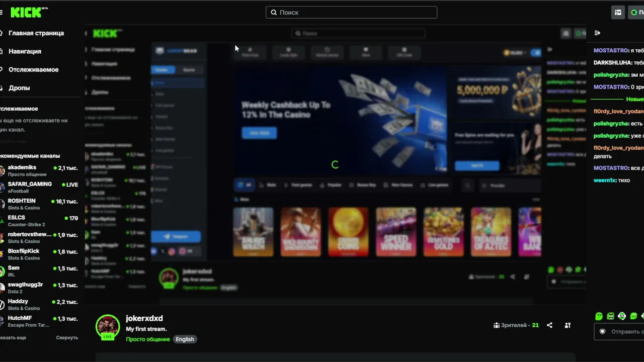Open the jokerxdxd channel name
This screenshot has height=362, width=644.
point(144,318)
